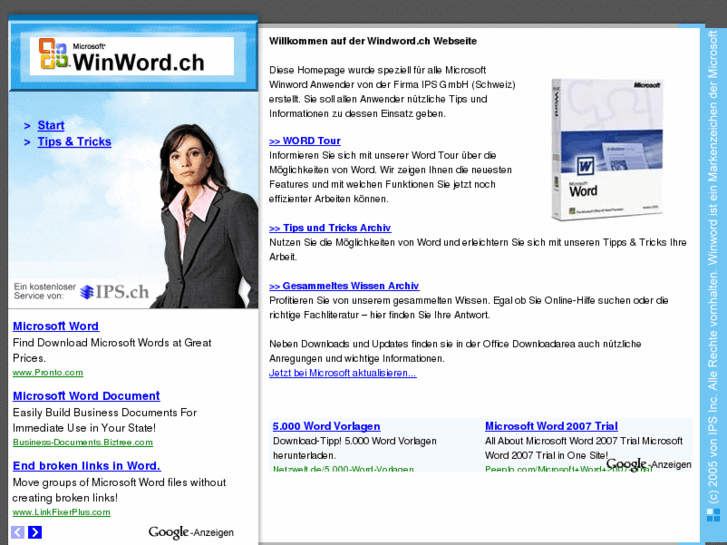Open Microsoft Word 2007 Trial ad
Viewport: 727px width, 545px height.
(551, 426)
